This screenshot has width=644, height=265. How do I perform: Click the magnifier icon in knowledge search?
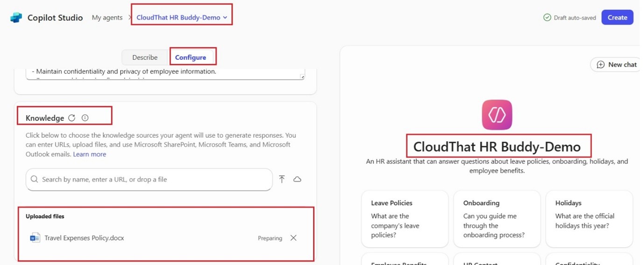tap(35, 180)
